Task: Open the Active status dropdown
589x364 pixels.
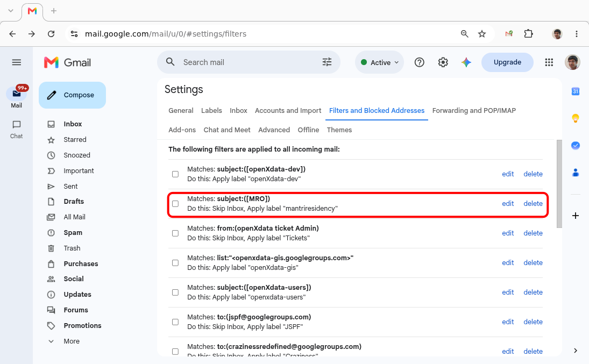Action: coord(379,62)
